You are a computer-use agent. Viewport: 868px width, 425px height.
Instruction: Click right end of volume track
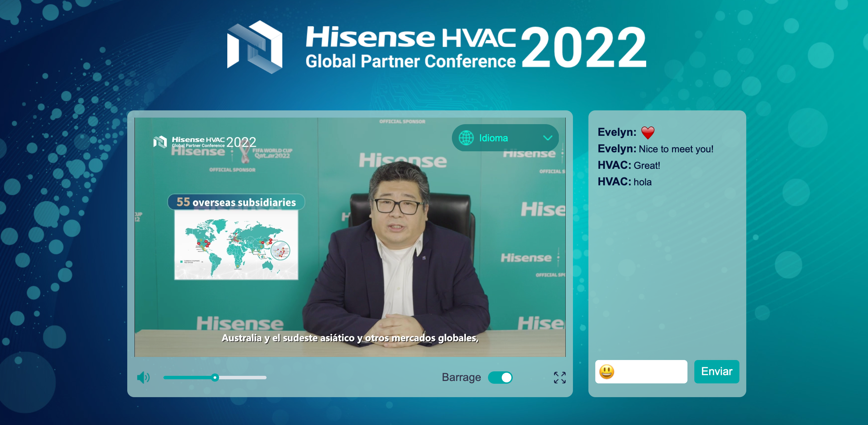[x=264, y=378]
